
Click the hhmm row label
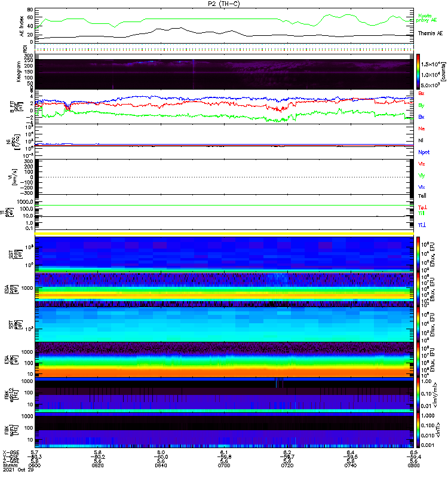click(x=10, y=465)
